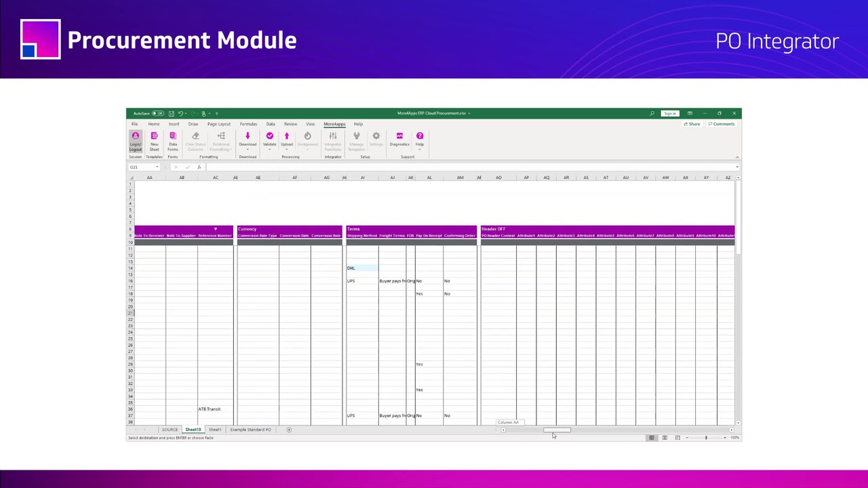868x488 pixels.
Task: Open the Settings gear in Setup group
Action: click(x=376, y=136)
